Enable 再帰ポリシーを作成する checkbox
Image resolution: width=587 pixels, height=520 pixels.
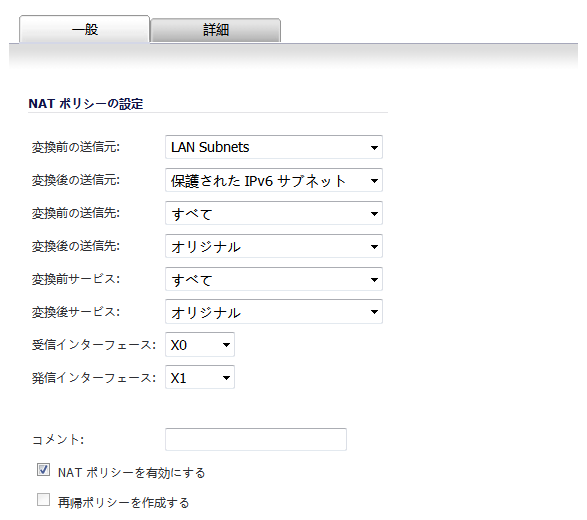[43, 499]
